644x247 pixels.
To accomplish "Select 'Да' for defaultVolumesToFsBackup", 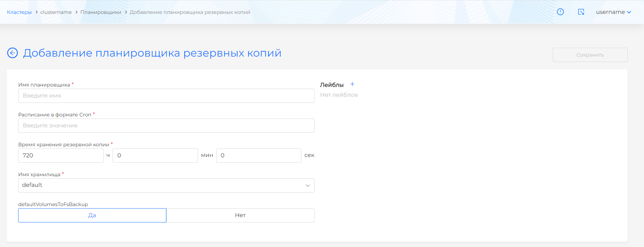I will click(x=92, y=215).
